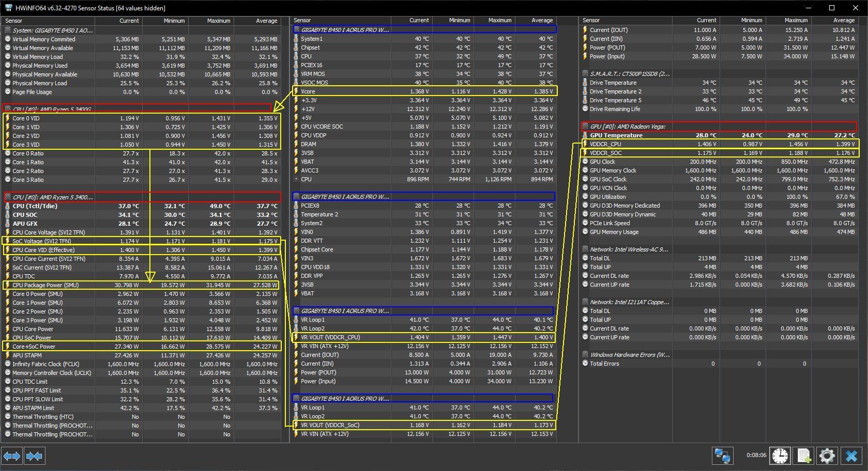This screenshot has height=471, width=868.
Task: Click icon beside Infinity Fabric Clock (FCLK)
Action: (x=8, y=364)
